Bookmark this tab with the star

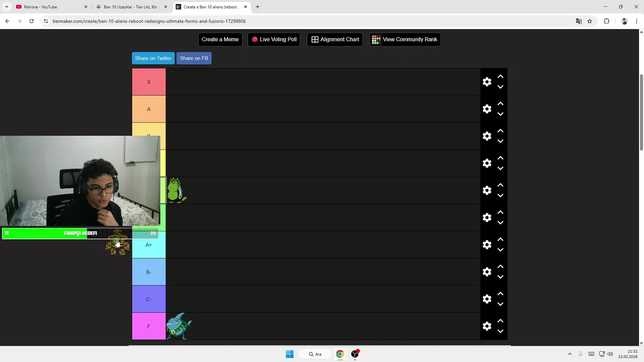point(590,21)
